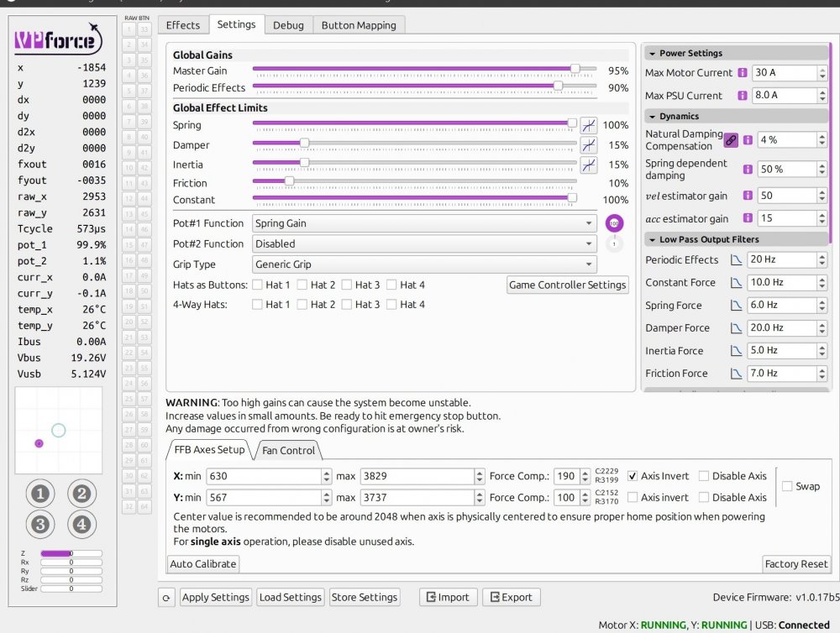Click the Natural Damping Compensation link icon
Image resolution: width=840 pixels, height=633 pixels.
coord(731,140)
